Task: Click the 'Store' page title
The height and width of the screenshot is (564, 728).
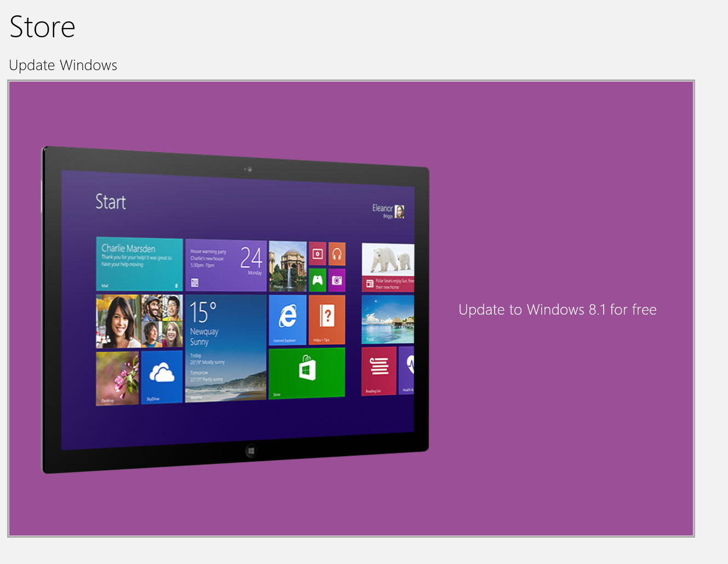Action: click(42, 27)
